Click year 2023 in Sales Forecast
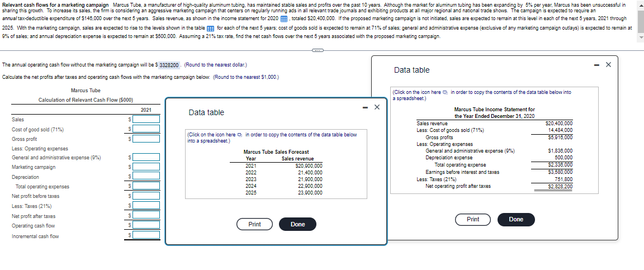Viewport: 644px width, 270px height. (x=250, y=179)
